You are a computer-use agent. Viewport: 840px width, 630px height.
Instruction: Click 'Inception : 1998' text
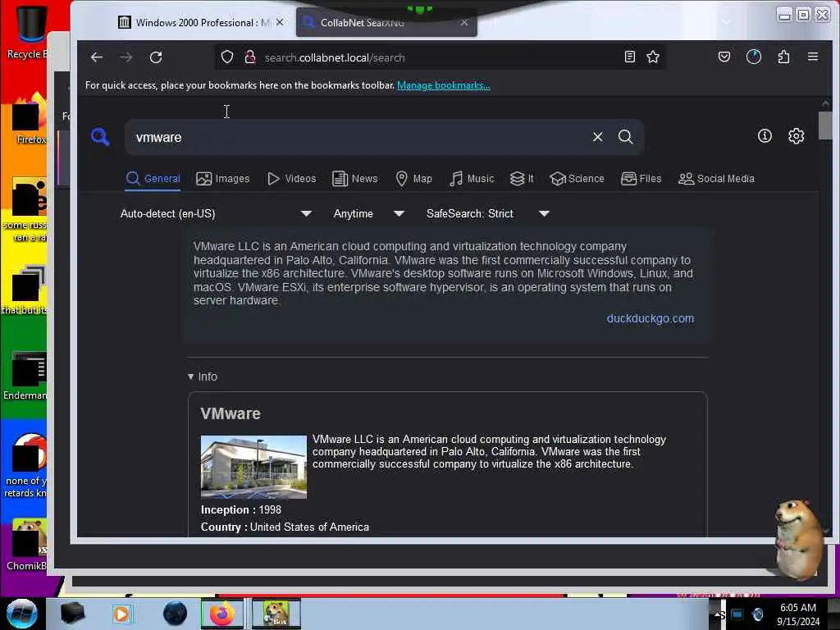pyautogui.click(x=241, y=510)
